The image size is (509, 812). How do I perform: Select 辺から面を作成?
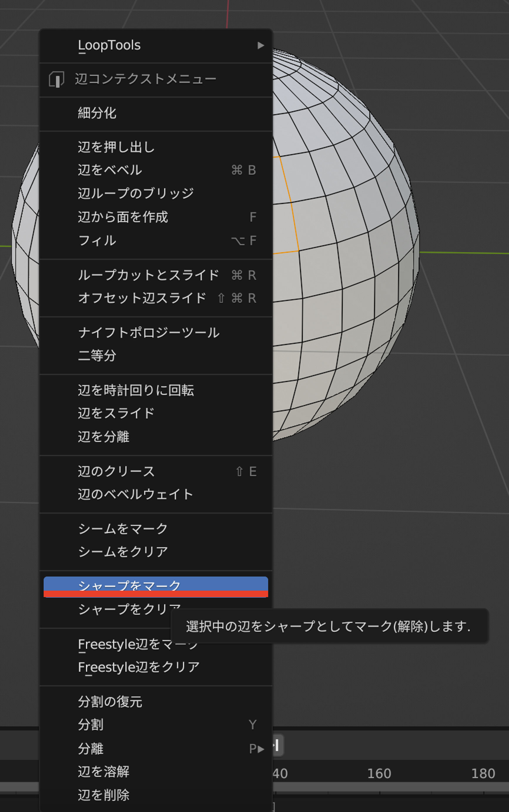pyautogui.click(x=155, y=217)
